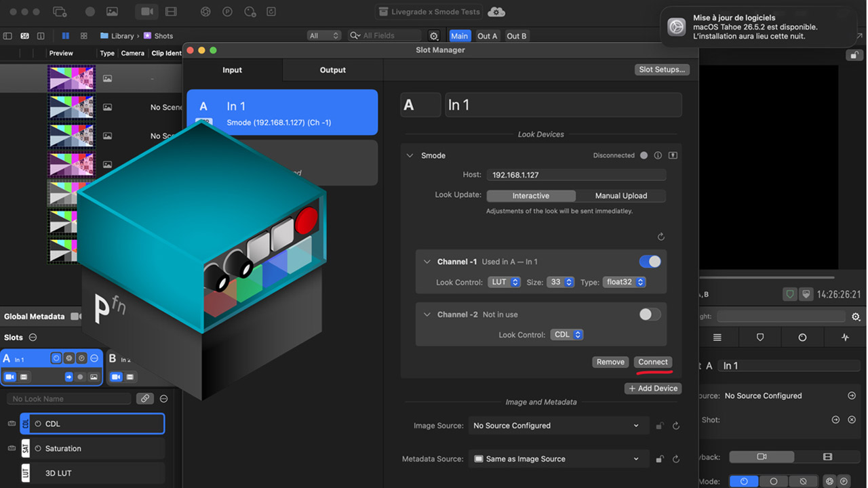
Task: Switch library to grid view icon
Action: pyautogui.click(x=84, y=36)
